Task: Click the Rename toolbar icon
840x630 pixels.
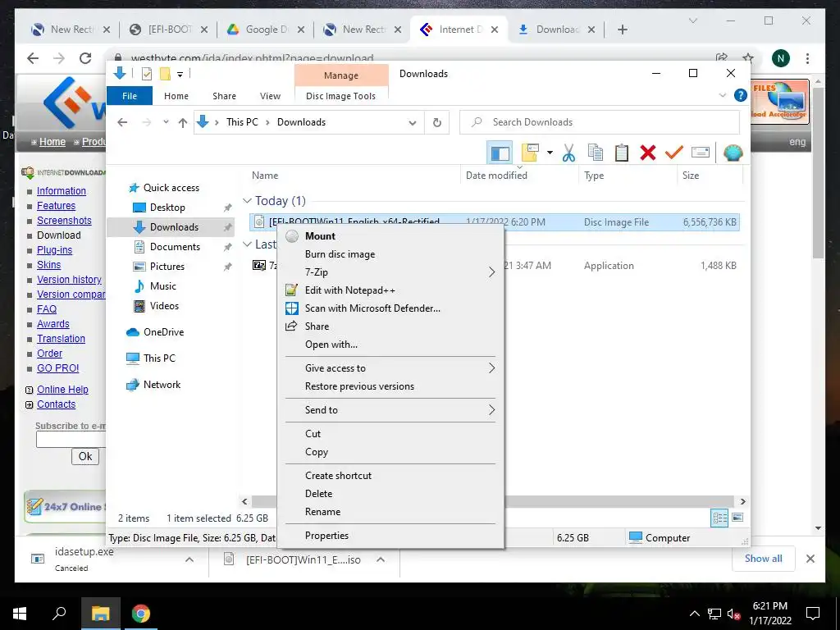Action: [x=701, y=153]
